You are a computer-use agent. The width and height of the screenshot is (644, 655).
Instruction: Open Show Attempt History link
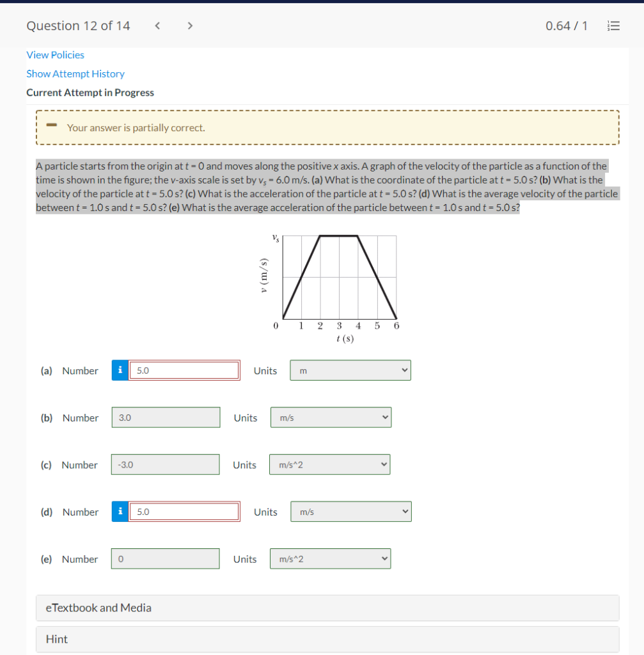[75, 74]
